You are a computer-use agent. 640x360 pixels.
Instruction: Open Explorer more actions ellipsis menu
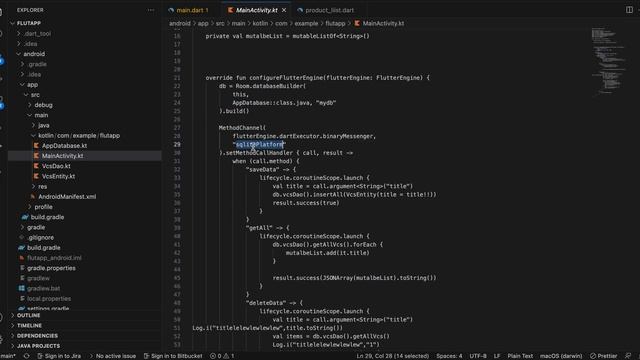(151, 10)
